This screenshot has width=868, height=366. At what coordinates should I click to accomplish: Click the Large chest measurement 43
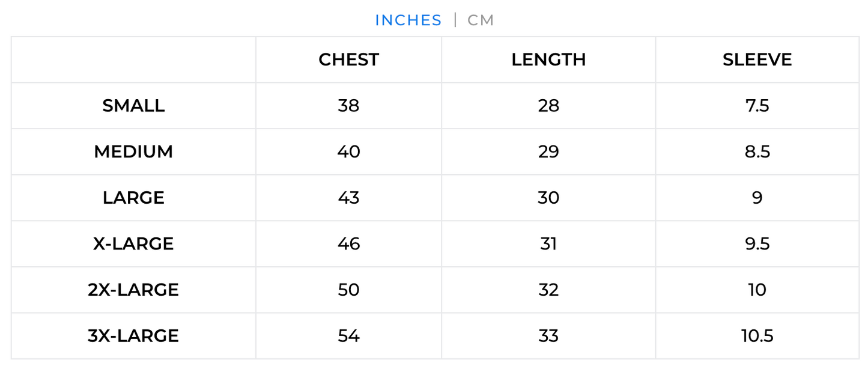[x=348, y=198]
